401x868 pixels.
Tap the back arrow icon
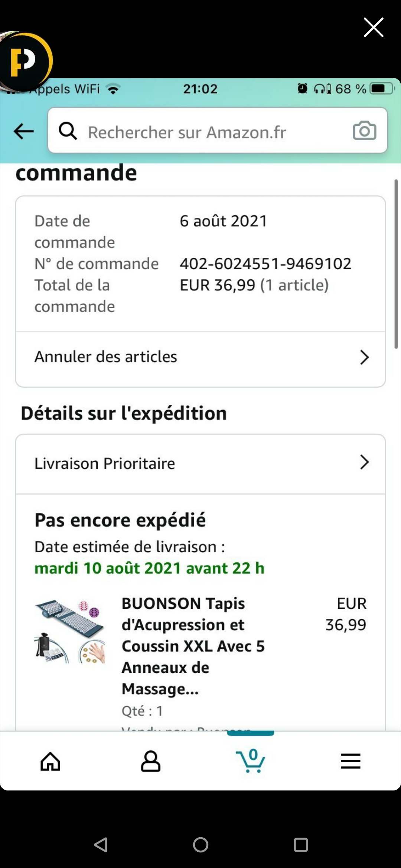pos(24,131)
